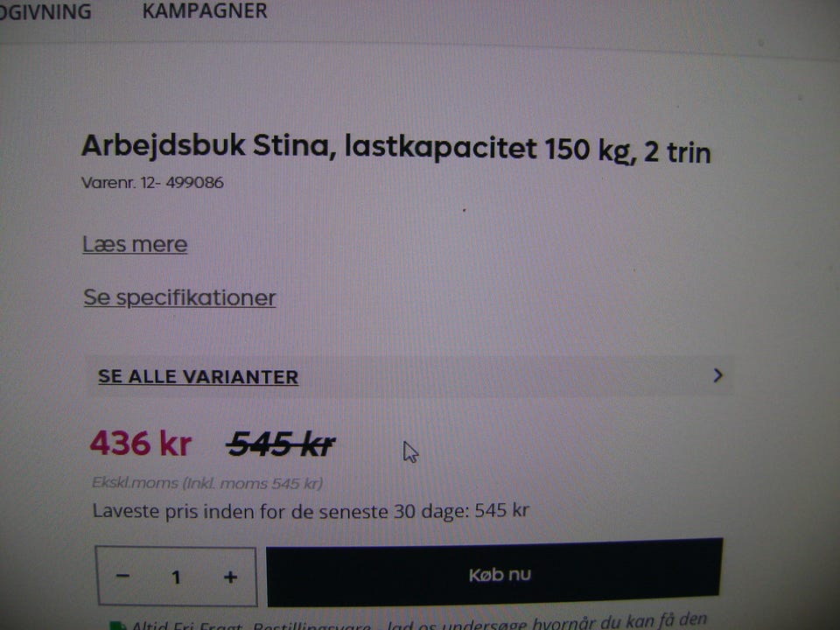This screenshot has width=840, height=630.
Task: Click the crossed-out 545 kr price
Action: 281,444
